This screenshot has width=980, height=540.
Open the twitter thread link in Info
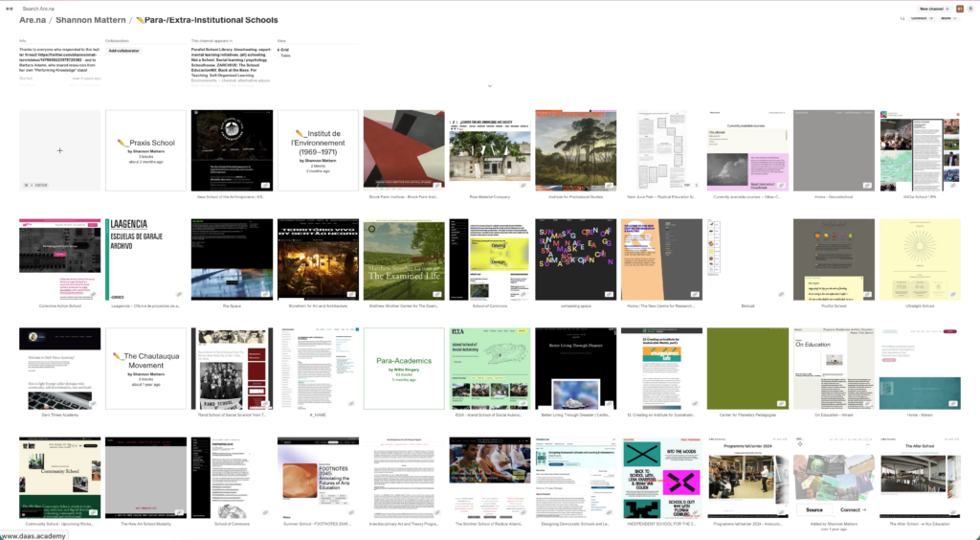tap(57, 56)
